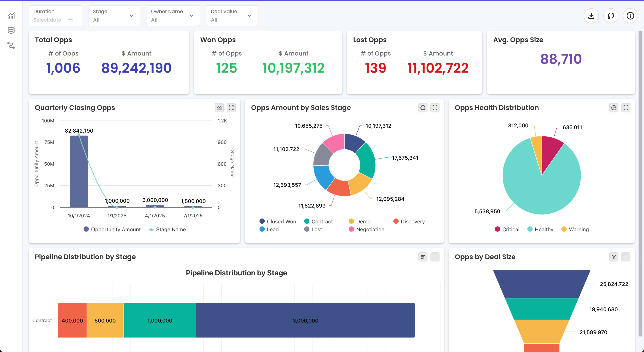Open the Stage filter dropdown
This screenshot has height=352, width=644.
click(x=114, y=15)
